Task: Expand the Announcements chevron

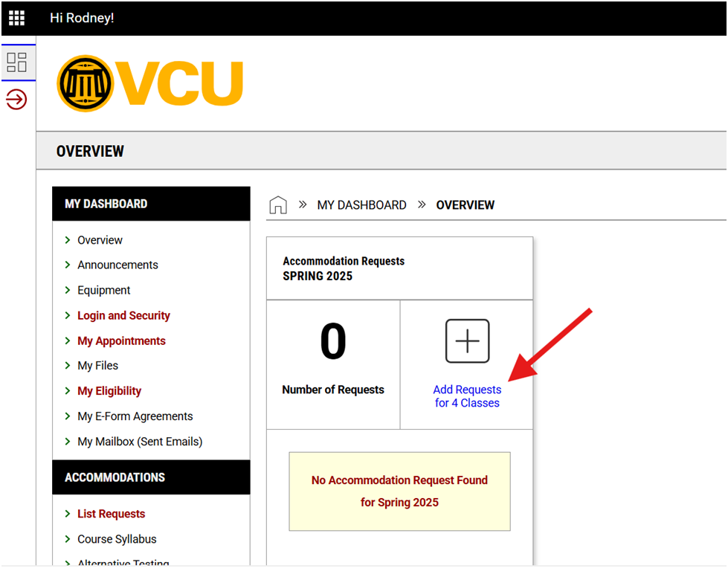Action: (67, 265)
